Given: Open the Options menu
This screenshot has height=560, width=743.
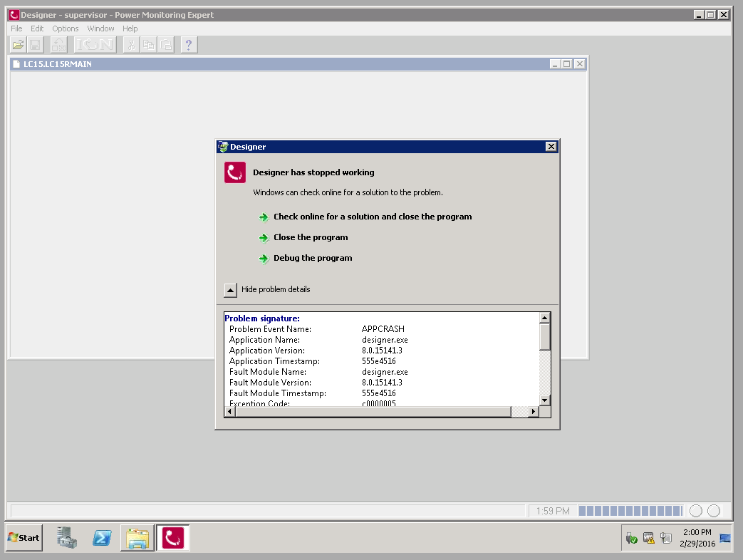Looking at the screenshot, I should 66,28.
